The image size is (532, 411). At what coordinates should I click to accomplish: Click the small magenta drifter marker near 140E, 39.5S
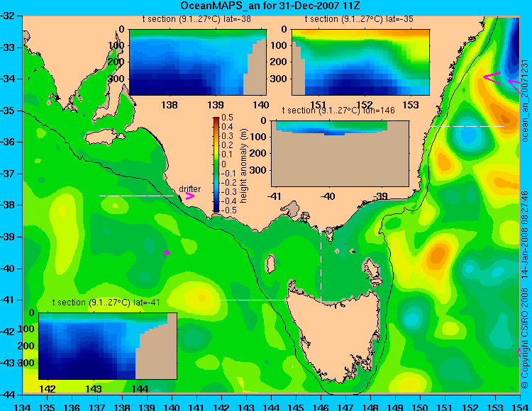point(167,252)
